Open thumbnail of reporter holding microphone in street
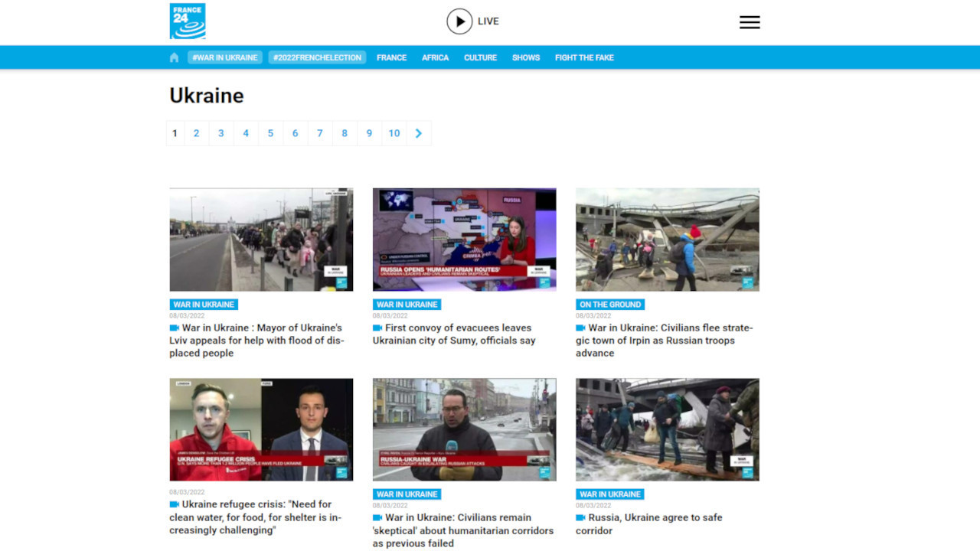Image resolution: width=980 pixels, height=551 pixels. (x=464, y=429)
